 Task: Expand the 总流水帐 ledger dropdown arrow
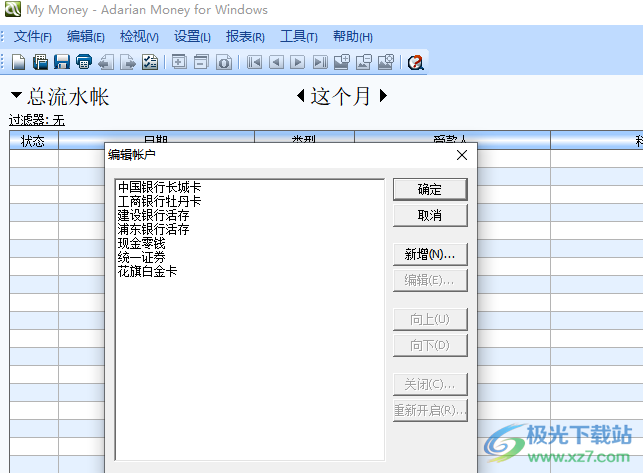tap(16, 95)
